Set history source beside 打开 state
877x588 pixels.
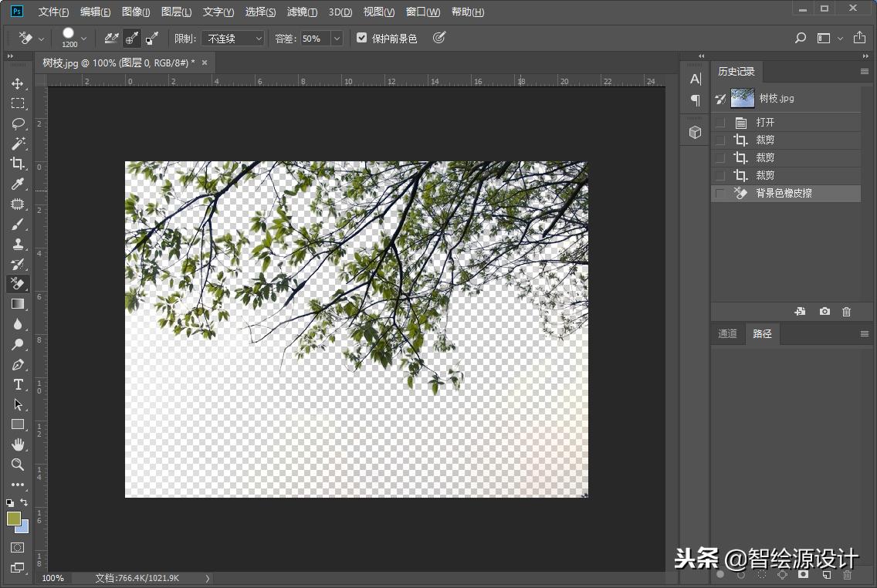(719, 121)
